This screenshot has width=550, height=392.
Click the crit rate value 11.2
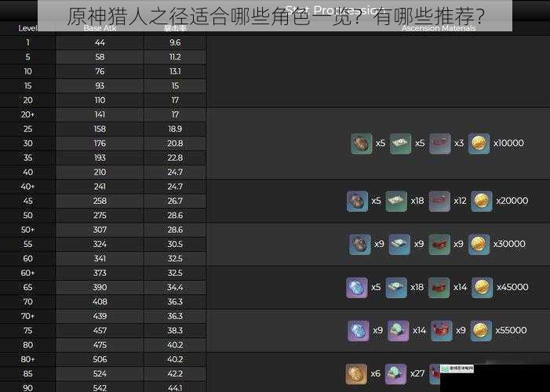[175, 56]
